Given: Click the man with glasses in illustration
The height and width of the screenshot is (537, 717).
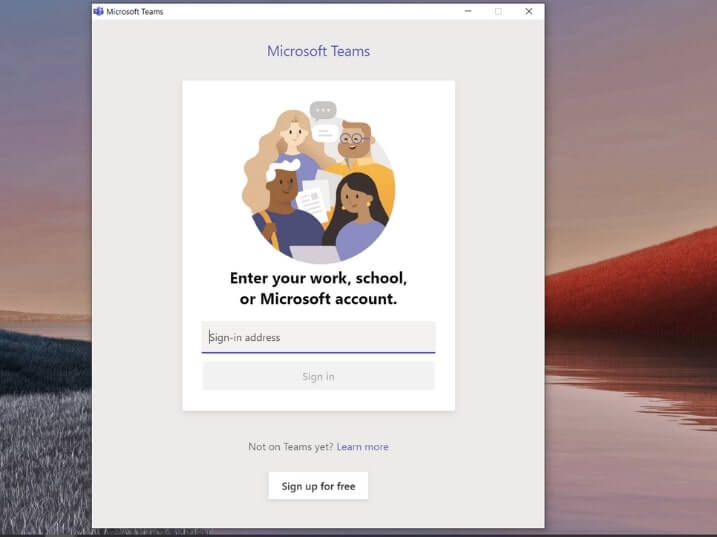Looking at the screenshot, I should (x=355, y=145).
